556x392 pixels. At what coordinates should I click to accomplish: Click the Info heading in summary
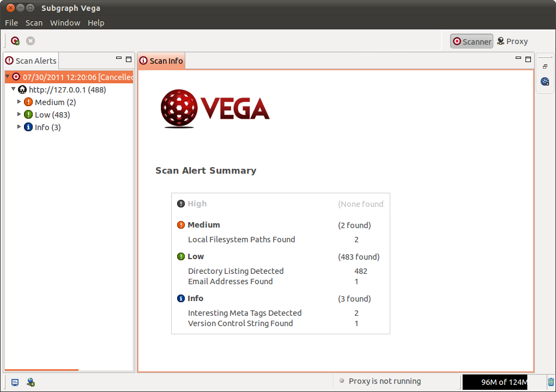(195, 298)
